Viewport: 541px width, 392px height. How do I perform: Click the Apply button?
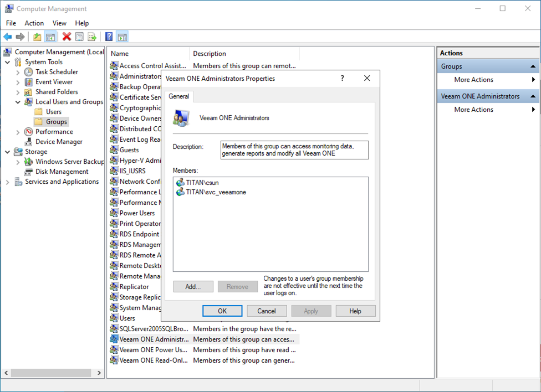tap(311, 311)
